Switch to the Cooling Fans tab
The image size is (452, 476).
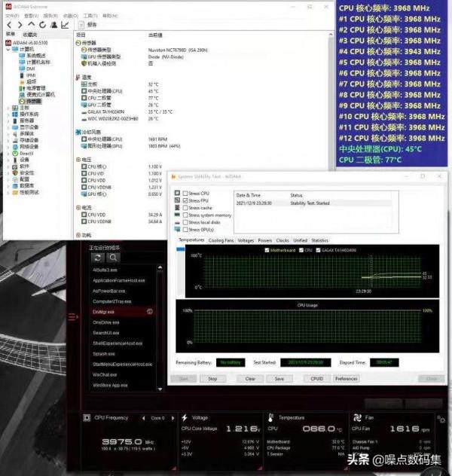pyautogui.click(x=220, y=240)
